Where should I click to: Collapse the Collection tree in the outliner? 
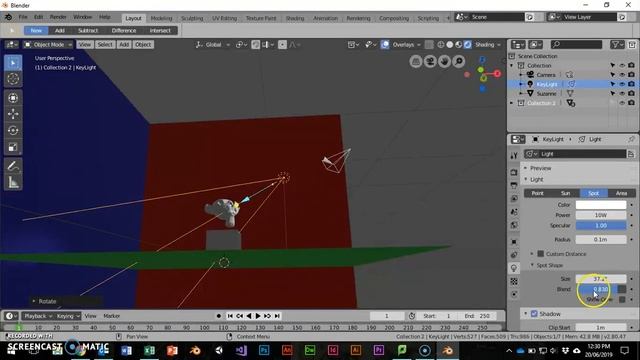(512, 65)
